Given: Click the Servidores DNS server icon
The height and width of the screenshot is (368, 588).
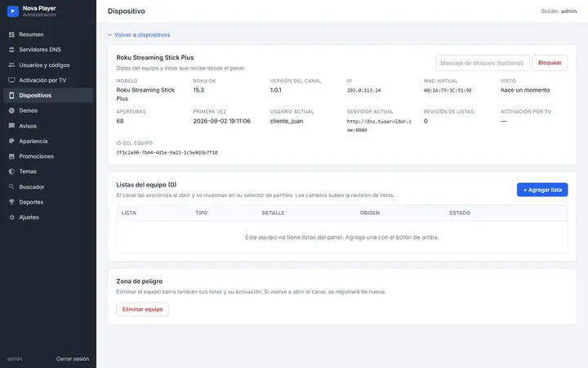Looking at the screenshot, I should click(11, 50).
